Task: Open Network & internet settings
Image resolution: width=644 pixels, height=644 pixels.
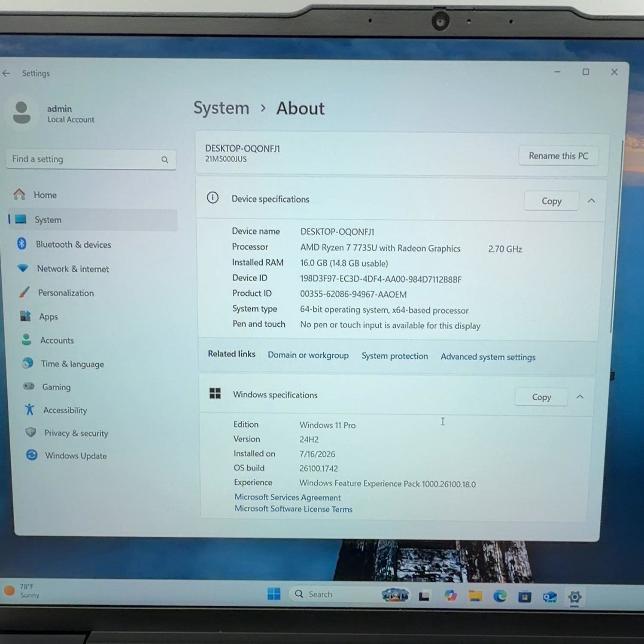Action: click(73, 269)
